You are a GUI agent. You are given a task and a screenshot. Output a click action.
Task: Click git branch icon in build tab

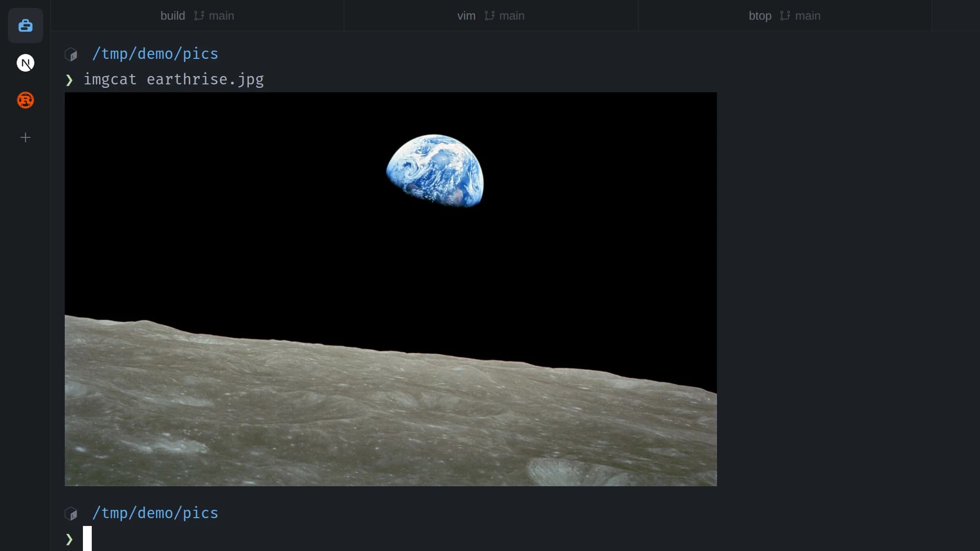(199, 16)
